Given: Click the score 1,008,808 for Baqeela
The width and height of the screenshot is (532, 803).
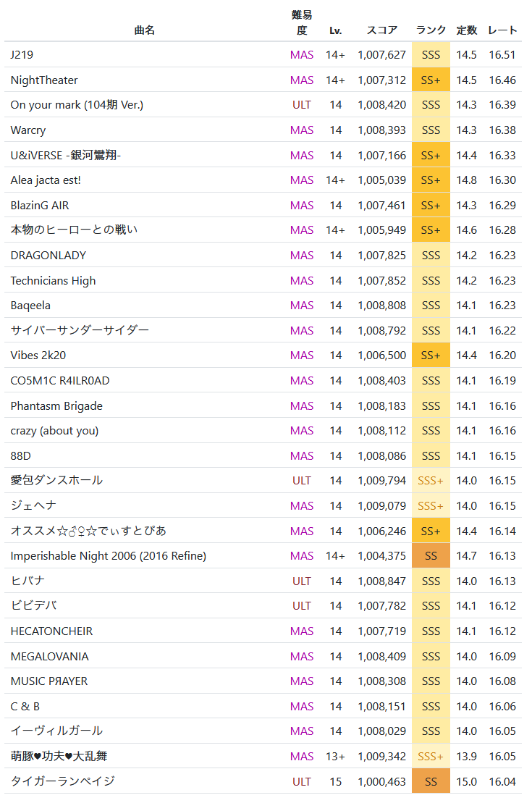Looking at the screenshot, I should click(381, 306).
